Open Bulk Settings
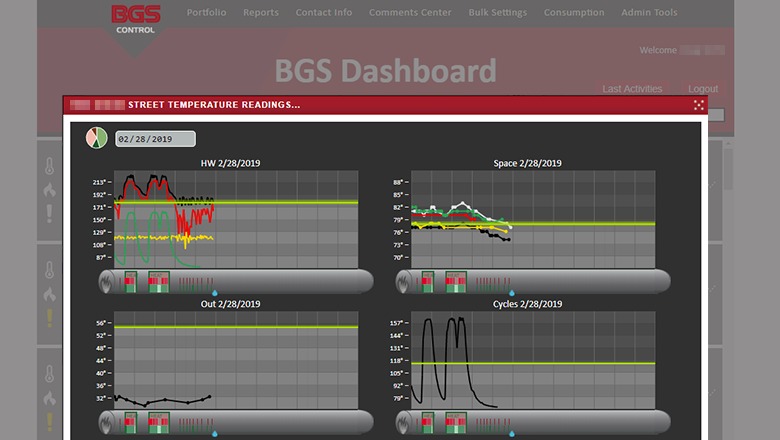Screen dimensions: 780x440 point(497,12)
